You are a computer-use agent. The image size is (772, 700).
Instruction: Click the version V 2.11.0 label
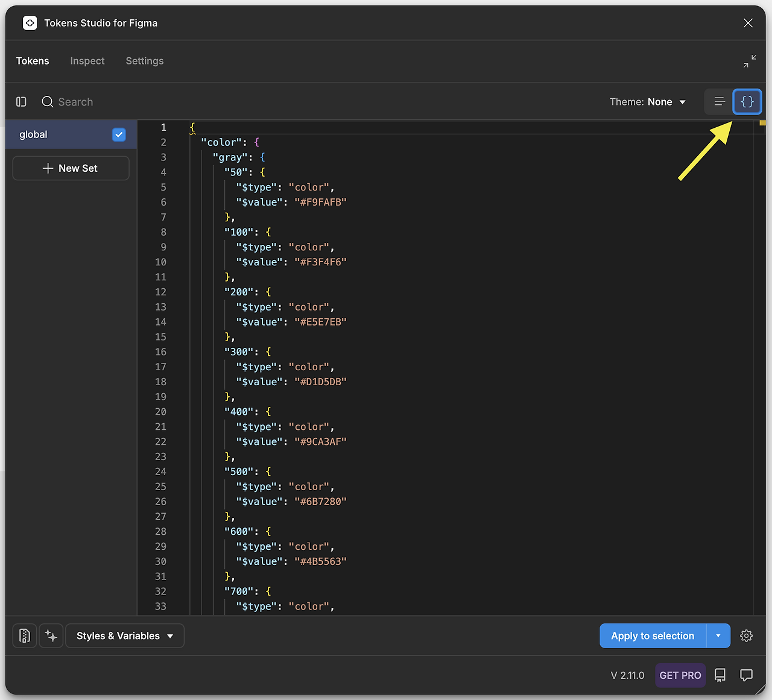[x=627, y=675]
